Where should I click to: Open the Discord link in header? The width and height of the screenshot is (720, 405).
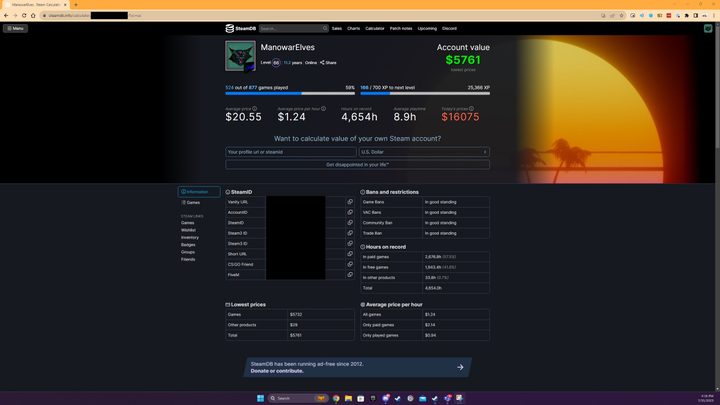449,28
